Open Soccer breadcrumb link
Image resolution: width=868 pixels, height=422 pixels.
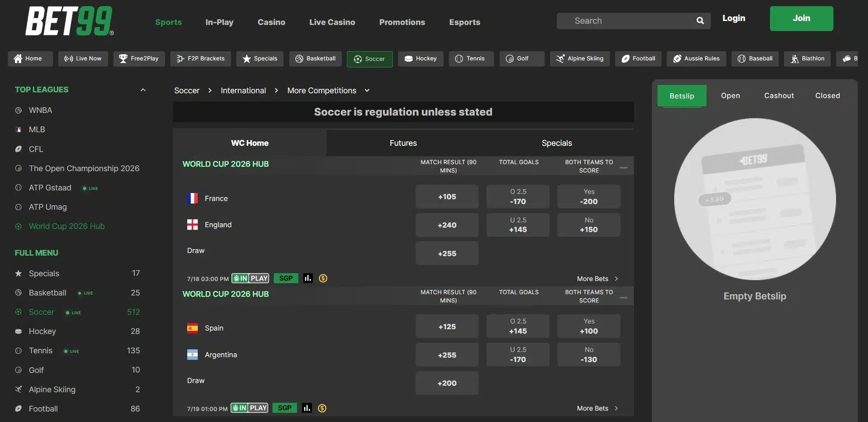187,91
